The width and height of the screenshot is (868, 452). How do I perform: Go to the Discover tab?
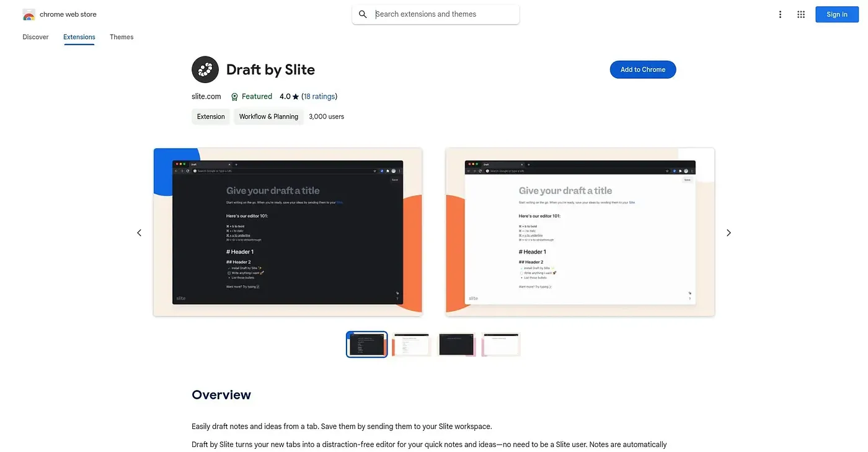point(35,37)
